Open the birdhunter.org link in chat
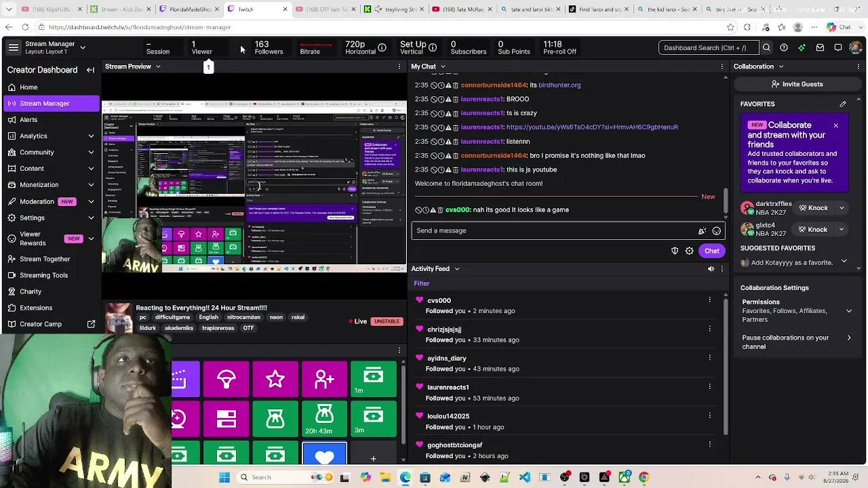Image resolution: width=868 pixels, height=488 pixels. [559, 85]
